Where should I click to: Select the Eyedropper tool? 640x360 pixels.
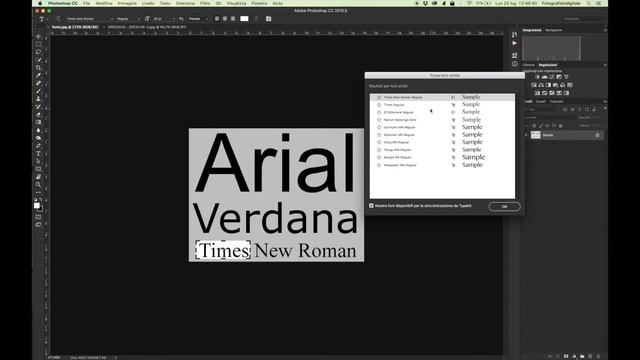[x=38, y=75]
